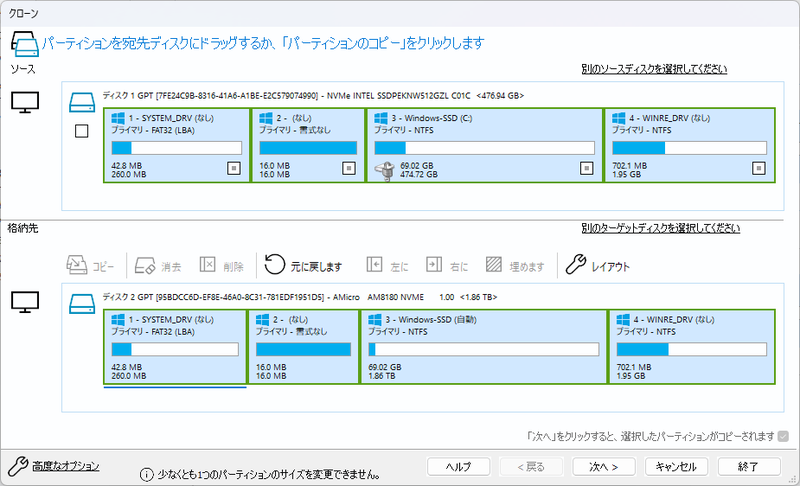Click the 格納先 section label
This screenshot has width=800, height=486.
point(22,228)
